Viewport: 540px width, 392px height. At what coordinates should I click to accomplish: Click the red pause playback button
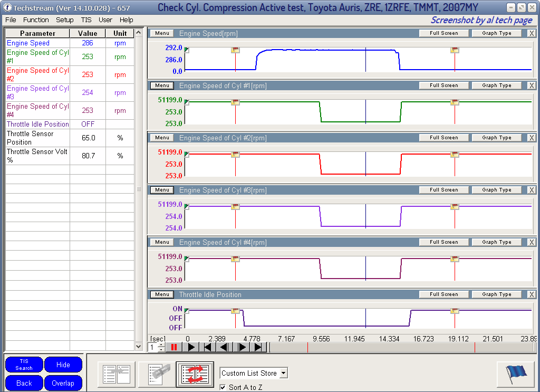coord(174,347)
